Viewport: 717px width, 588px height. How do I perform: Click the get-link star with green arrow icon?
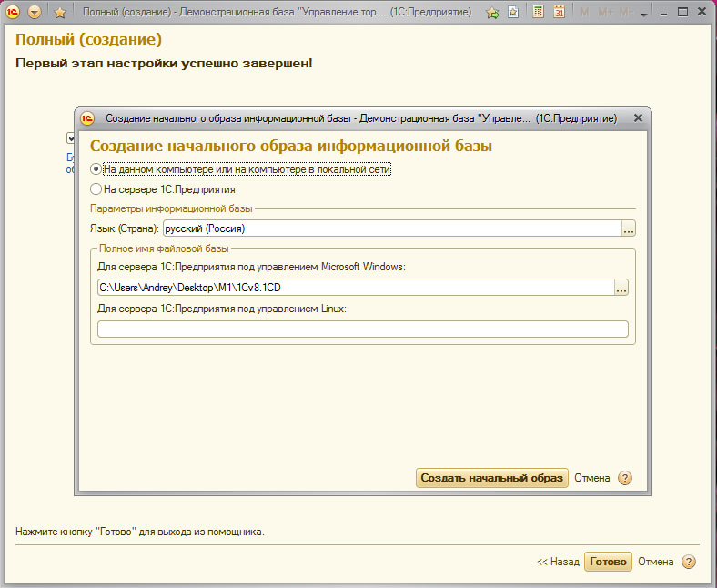coord(492,13)
